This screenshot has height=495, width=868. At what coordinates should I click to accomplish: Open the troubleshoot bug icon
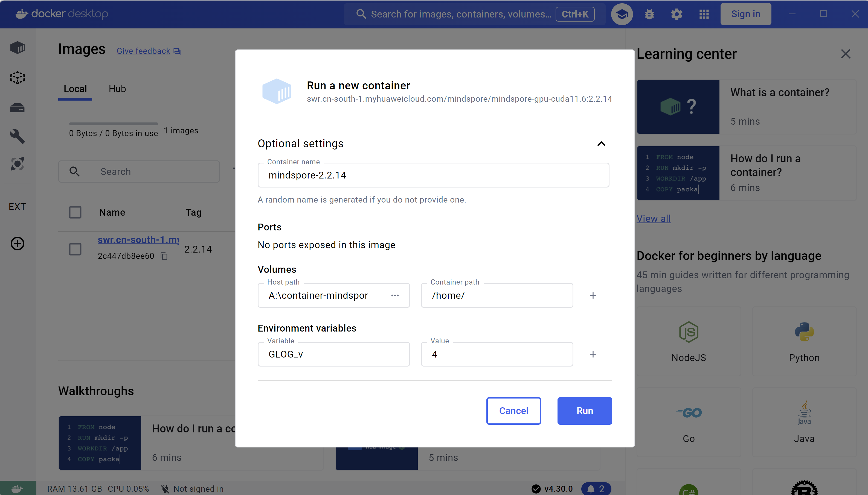coord(649,14)
